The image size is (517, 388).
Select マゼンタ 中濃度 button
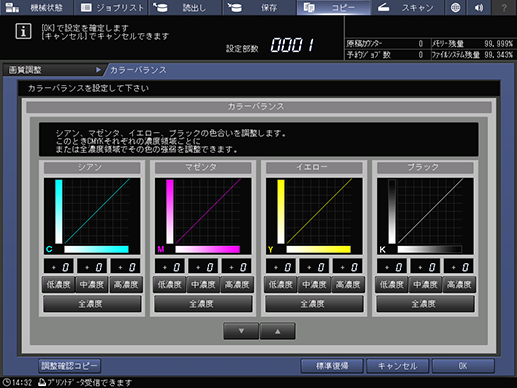(x=203, y=285)
